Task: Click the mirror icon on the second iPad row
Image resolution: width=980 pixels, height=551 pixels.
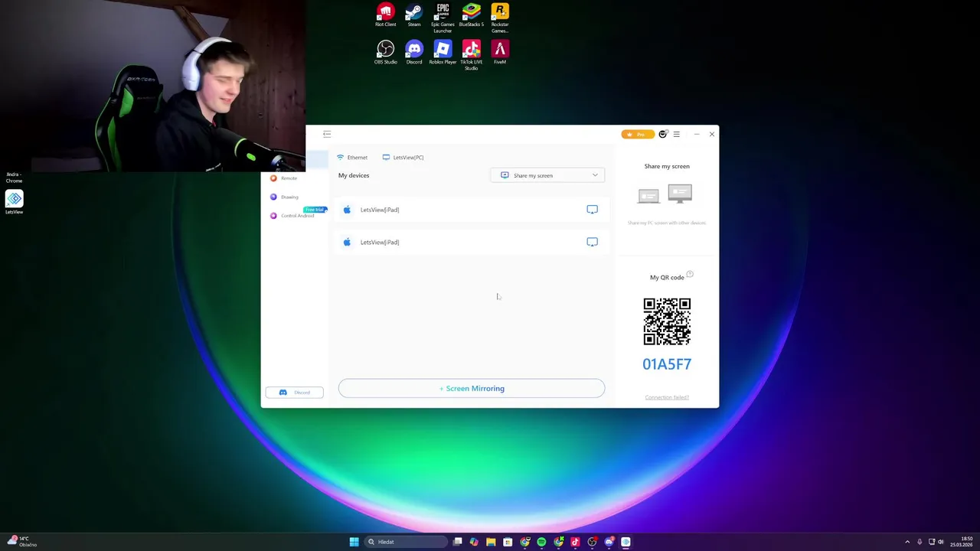Action: [592, 241]
